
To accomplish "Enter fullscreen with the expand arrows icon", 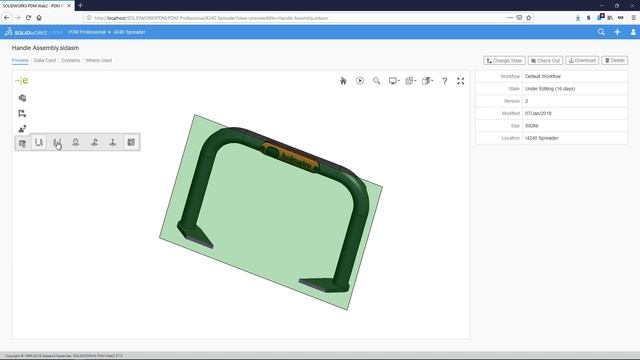I will coord(460,81).
